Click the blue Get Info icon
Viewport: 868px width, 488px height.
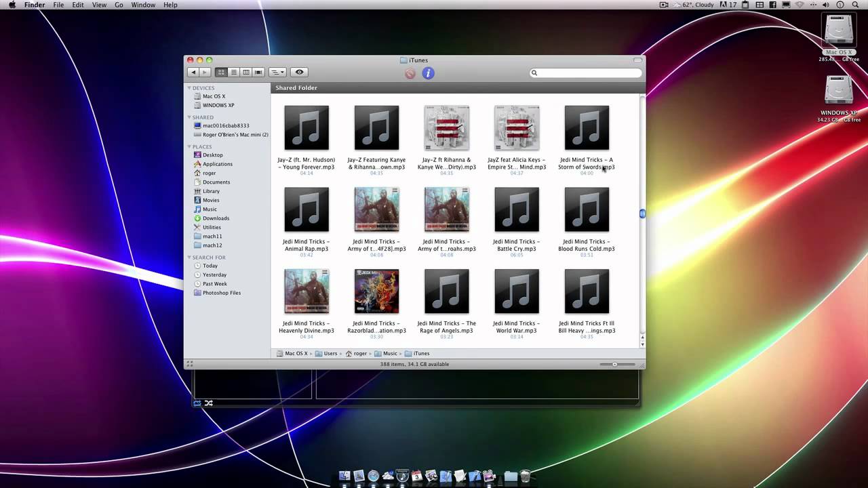428,73
